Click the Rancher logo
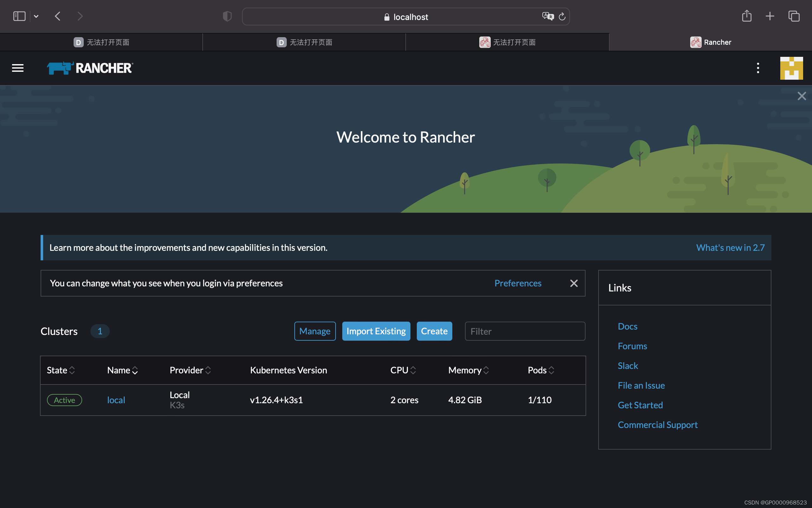The height and width of the screenshot is (508, 812). point(90,68)
